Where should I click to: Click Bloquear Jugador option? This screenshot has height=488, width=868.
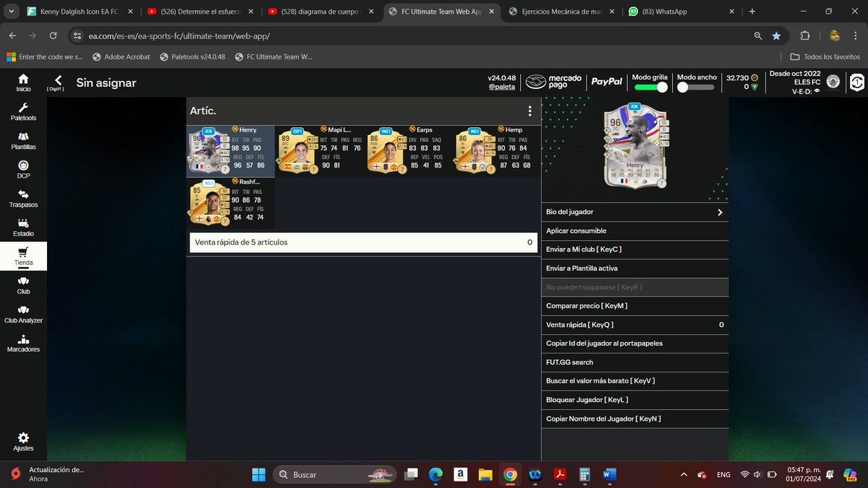(x=636, y=400)
